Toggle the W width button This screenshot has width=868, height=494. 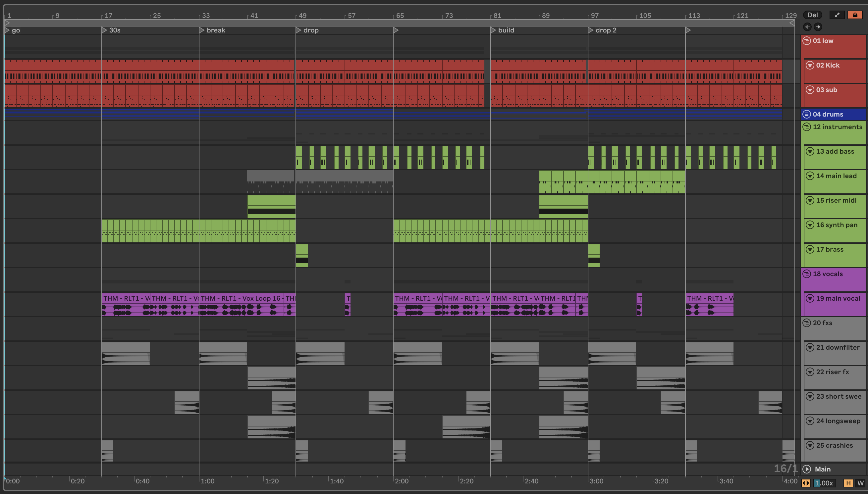pos(860,483)
